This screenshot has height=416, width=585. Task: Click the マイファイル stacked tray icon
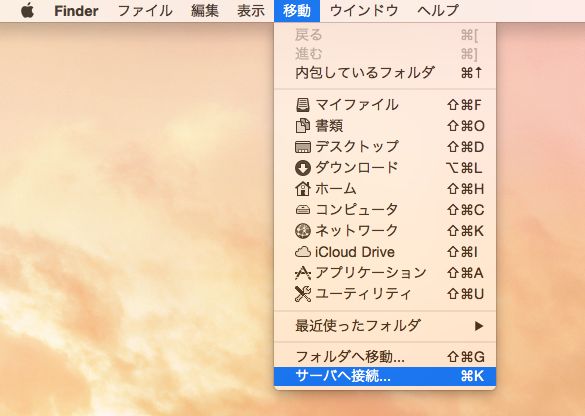point(303,105)
